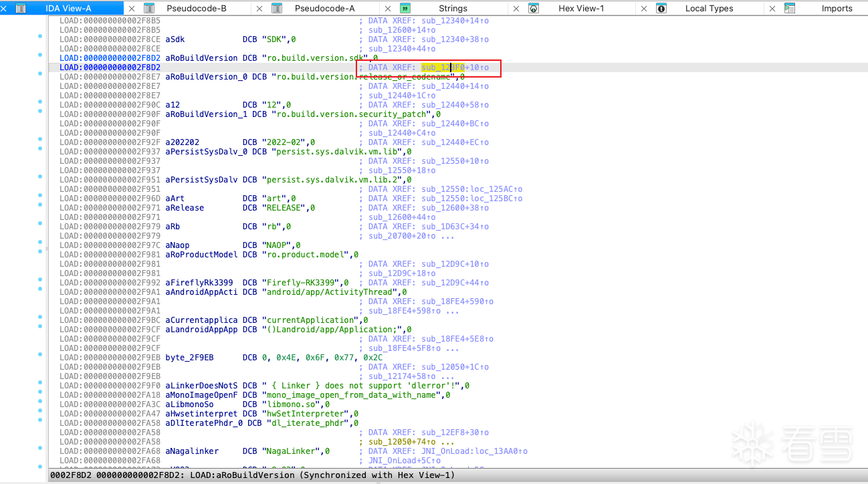Click the Hex View-1 tab icon

point(534,9)
